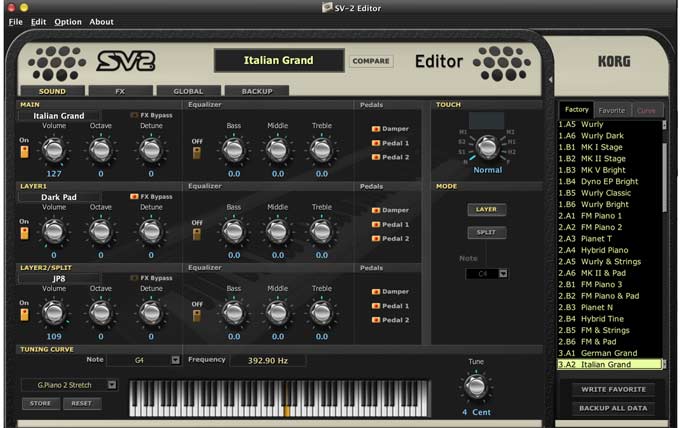Viewport: 680px width, 428px height.
Task: Toggle FX Bypass for LAYER1
Action: tap(134, 196)
